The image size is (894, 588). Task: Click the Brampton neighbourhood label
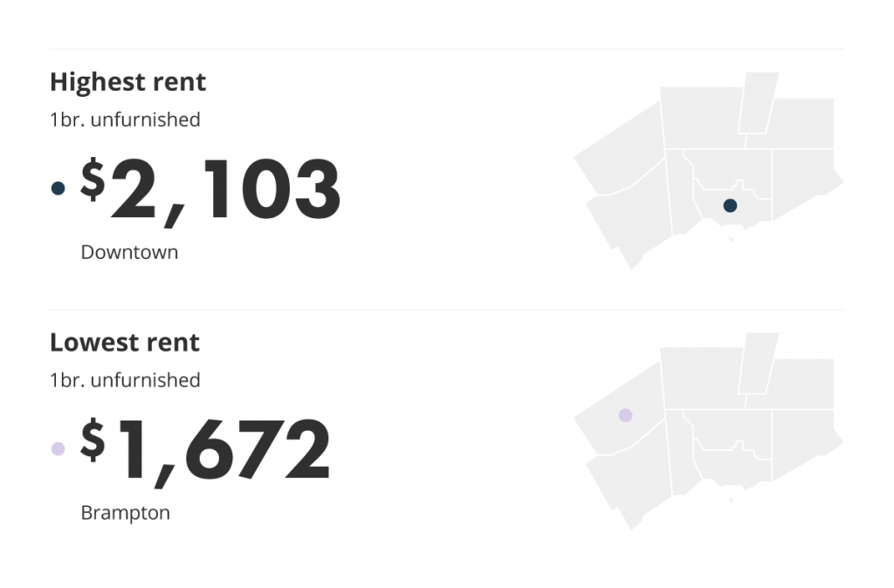(x=126, y=513)
